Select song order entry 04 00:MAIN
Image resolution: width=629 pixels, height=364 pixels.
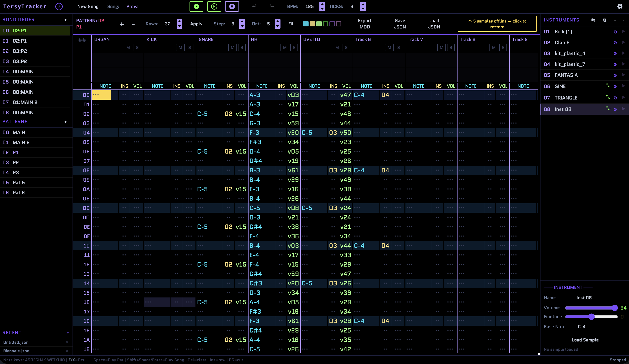(x=35, y=72)
